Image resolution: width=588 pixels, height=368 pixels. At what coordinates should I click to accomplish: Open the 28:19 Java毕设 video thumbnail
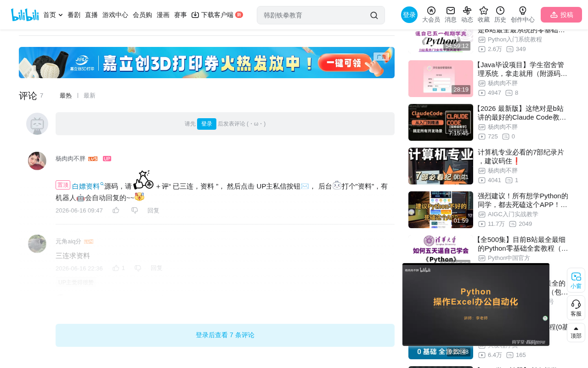pyautogui.click(x=441, y=79)
